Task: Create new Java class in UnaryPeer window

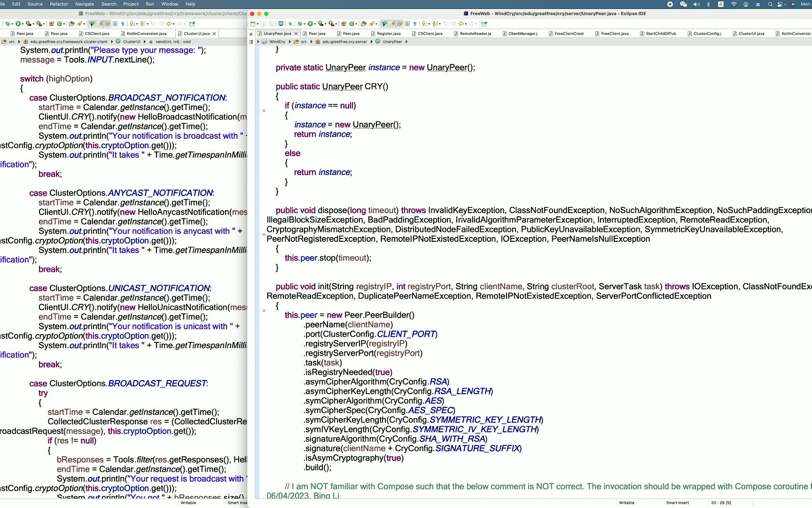Action: pos(351,24)
